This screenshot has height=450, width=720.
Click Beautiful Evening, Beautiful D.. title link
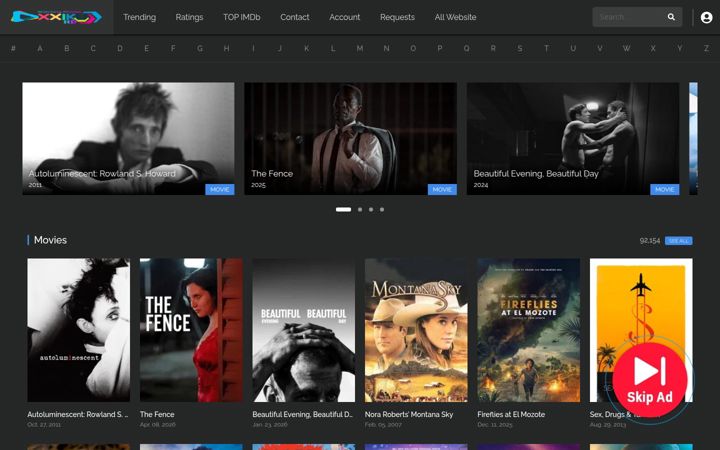coord(303,414)
